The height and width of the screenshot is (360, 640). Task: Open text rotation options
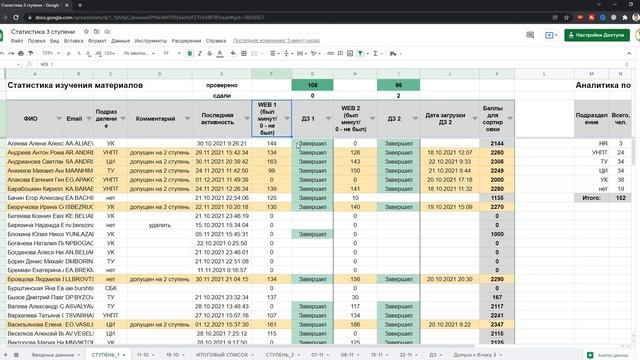tap(315, 53)
